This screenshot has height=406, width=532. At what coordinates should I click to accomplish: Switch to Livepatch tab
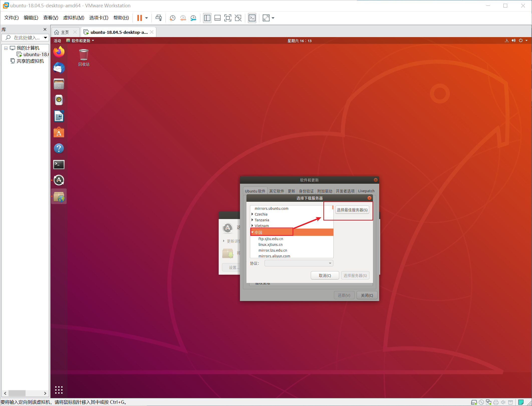366,191
